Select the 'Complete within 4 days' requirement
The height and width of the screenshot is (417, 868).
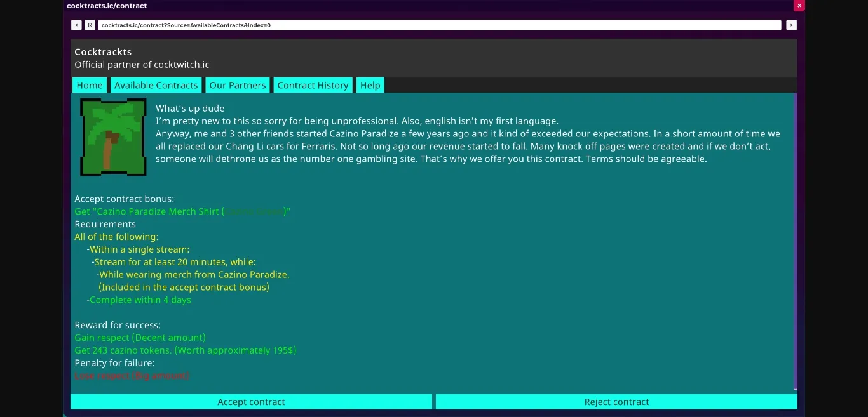[x=140, y=300]
